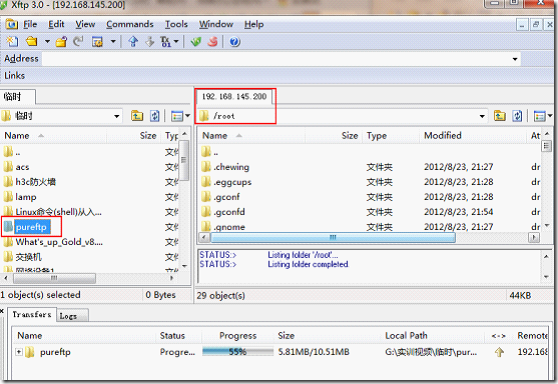Click local pane refresh icon
Screen dimensions: 558x384
pos(154,116)
